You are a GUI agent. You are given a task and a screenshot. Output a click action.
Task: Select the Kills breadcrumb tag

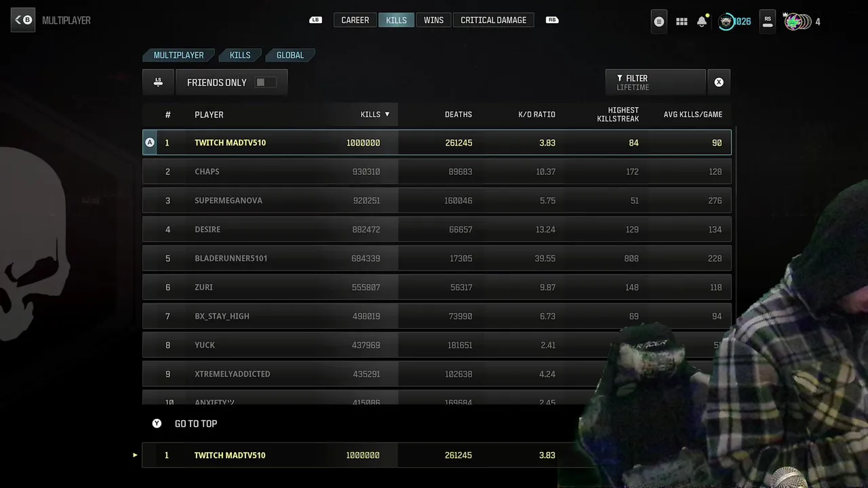240,55
